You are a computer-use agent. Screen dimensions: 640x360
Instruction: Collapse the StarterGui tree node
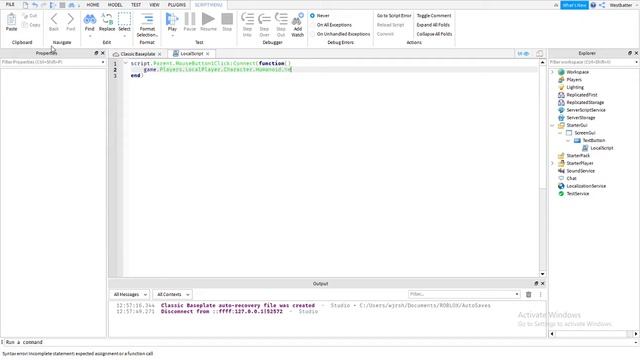553,125
